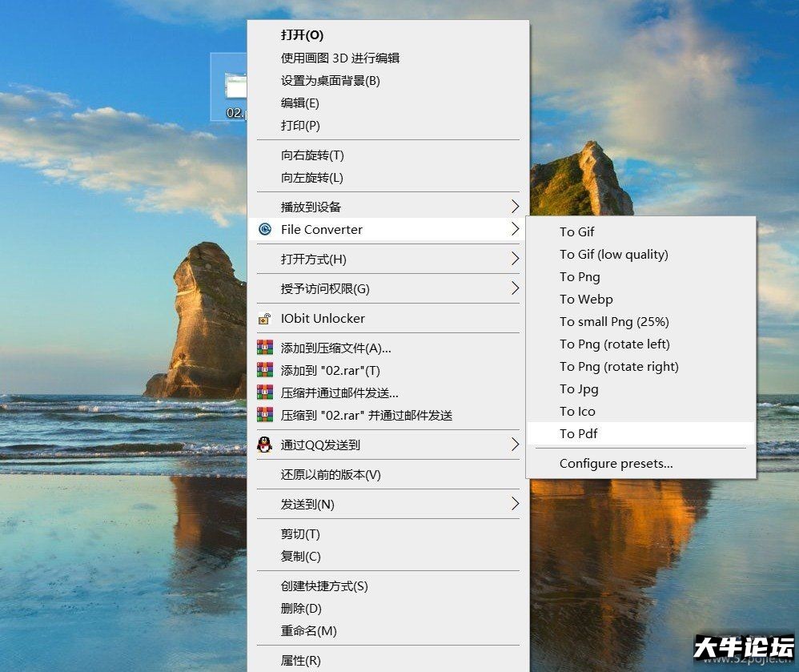Open 属性(R) properties entry
The width and height of the screenshot is (799, 672).
(x=388, y=660)
